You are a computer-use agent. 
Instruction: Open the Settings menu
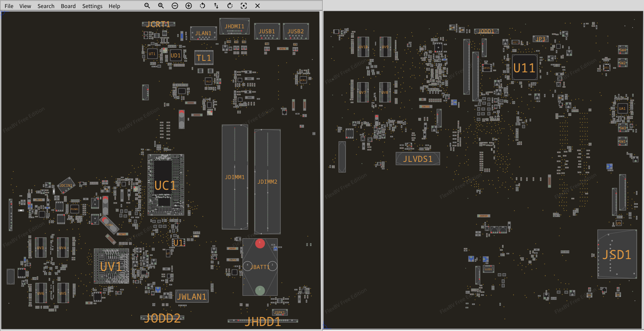(x=92, y=6)
